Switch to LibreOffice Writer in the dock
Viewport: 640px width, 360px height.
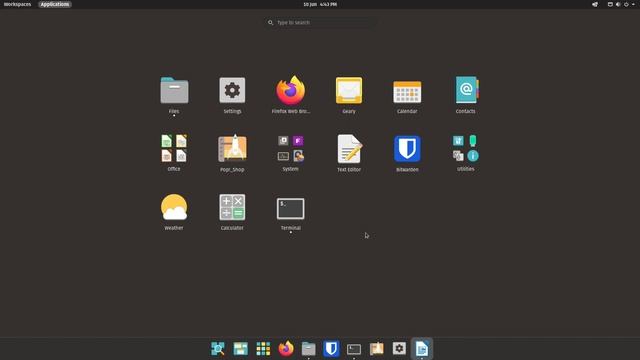pos(422,349)
